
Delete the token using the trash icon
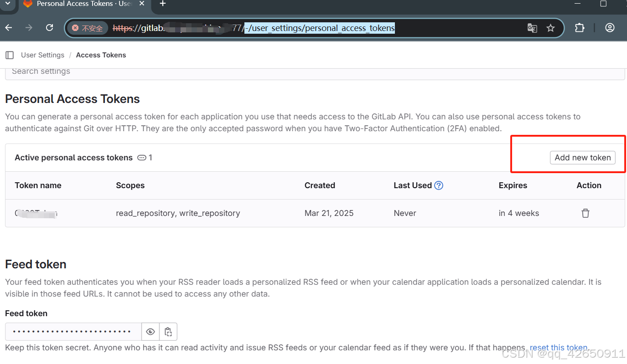click(586, 213)
